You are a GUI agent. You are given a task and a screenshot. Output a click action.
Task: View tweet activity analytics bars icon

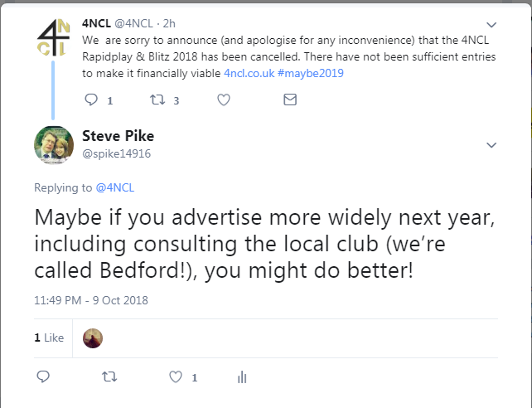[242, 377]
